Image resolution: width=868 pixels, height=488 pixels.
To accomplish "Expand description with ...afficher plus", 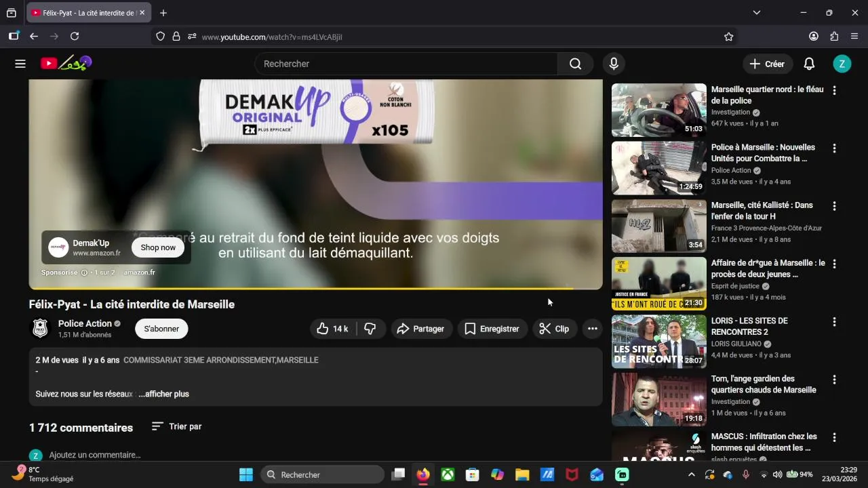I will (x=163, y=394).
